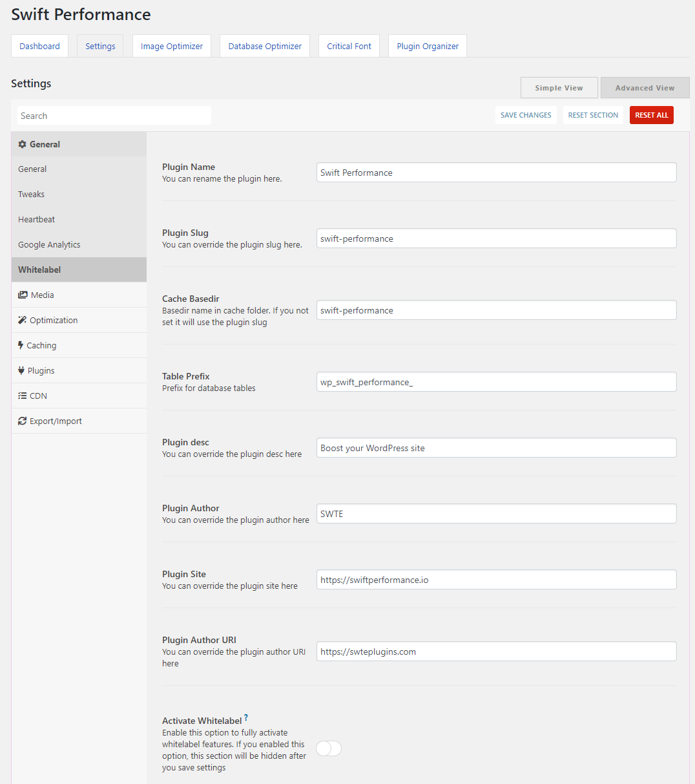Click the Settings heading text

click(x=31, y=83)
